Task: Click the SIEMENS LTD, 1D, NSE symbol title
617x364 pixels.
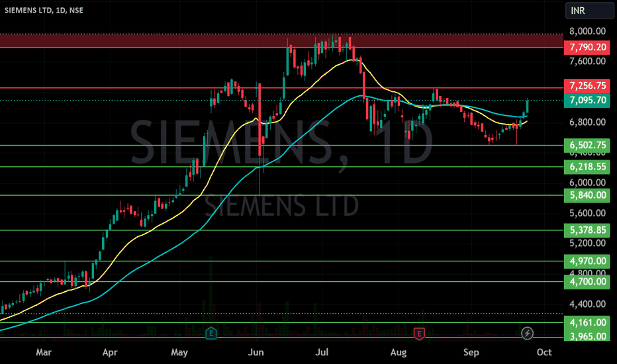Action: point(44,10)
